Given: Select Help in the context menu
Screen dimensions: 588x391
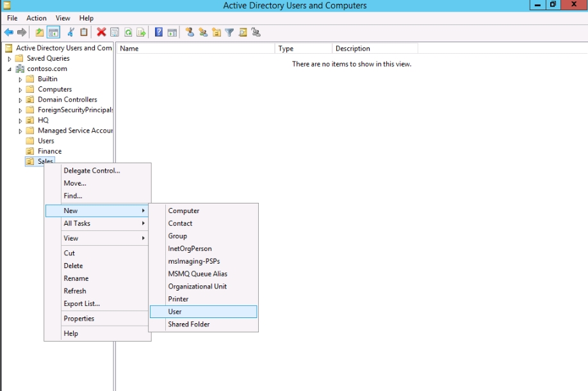Looking at the screenshot, I should click(x=97, y=333).
